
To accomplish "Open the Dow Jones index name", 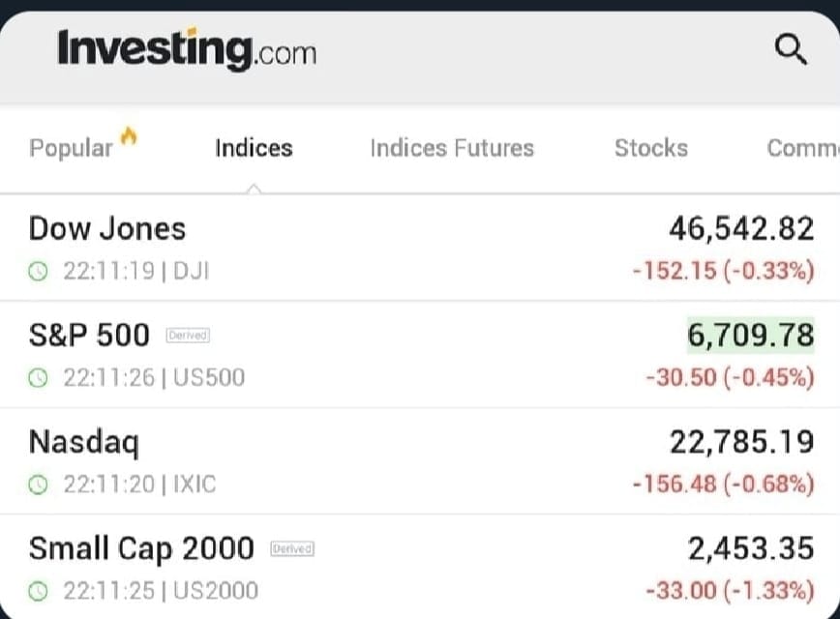I will pos(107,228).
